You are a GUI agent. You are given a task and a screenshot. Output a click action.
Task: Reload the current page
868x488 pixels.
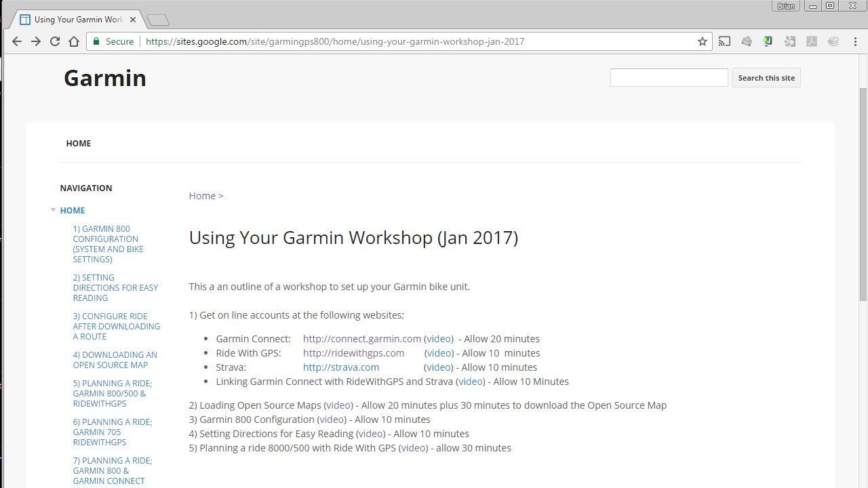(54, 41)
